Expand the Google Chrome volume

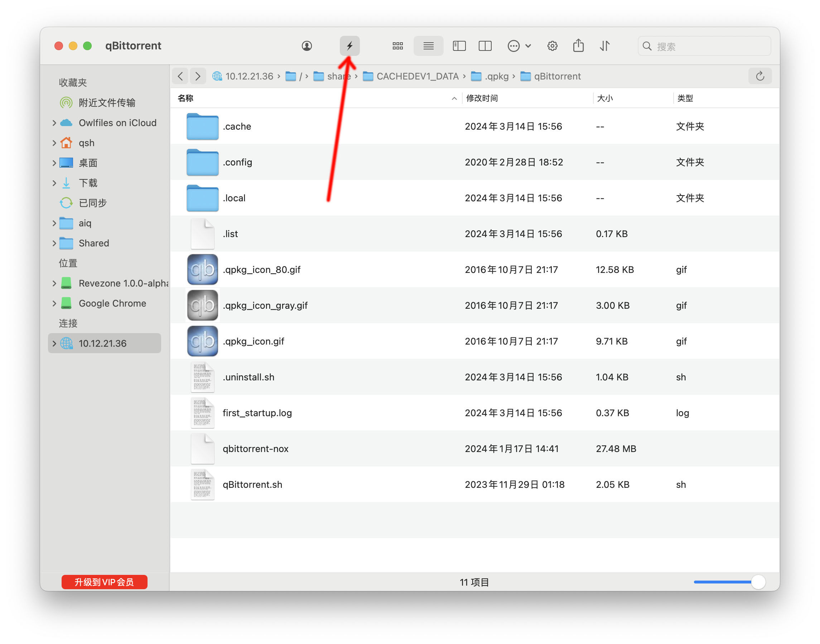coord(54,303)
